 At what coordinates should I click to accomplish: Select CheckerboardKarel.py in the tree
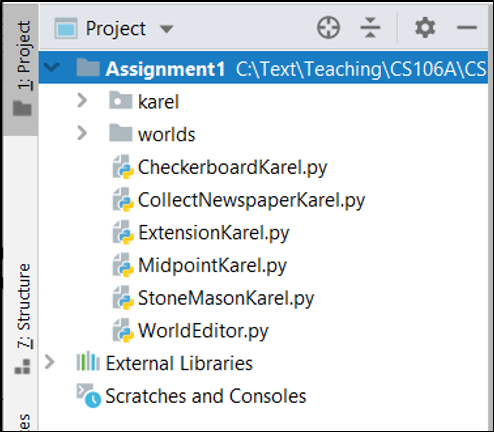pyautogui.click(x=232, y=167)
